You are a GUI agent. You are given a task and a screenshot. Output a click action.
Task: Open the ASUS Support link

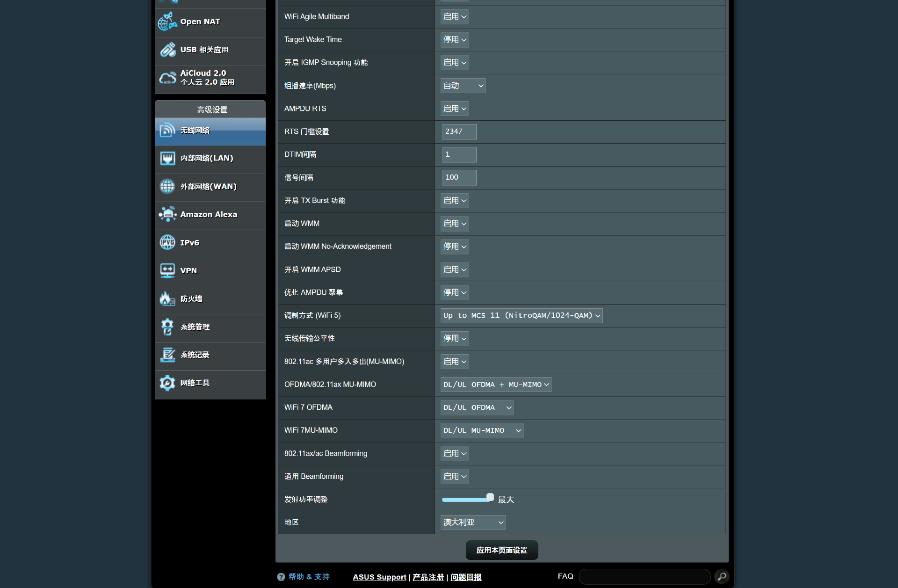[379, 577]
